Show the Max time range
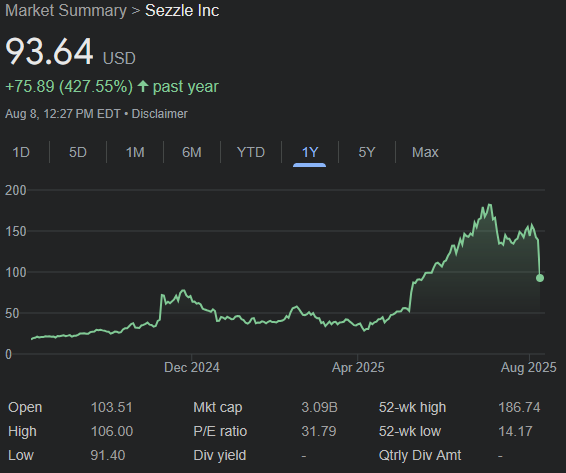The image size is (566, 473). click(425, 152)
